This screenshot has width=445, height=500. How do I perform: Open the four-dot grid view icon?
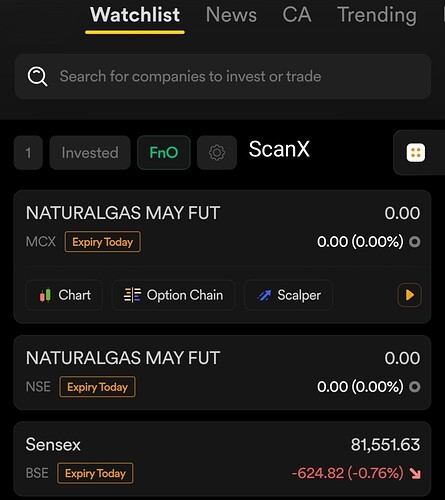tap(415, 153)
